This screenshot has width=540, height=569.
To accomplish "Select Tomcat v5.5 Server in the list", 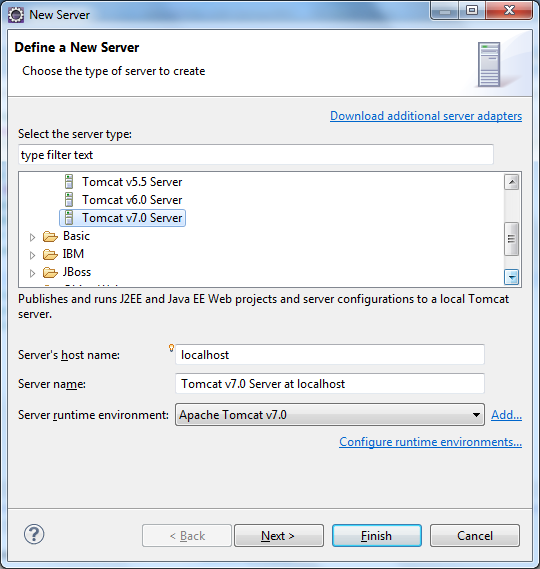I will [132, 181].
